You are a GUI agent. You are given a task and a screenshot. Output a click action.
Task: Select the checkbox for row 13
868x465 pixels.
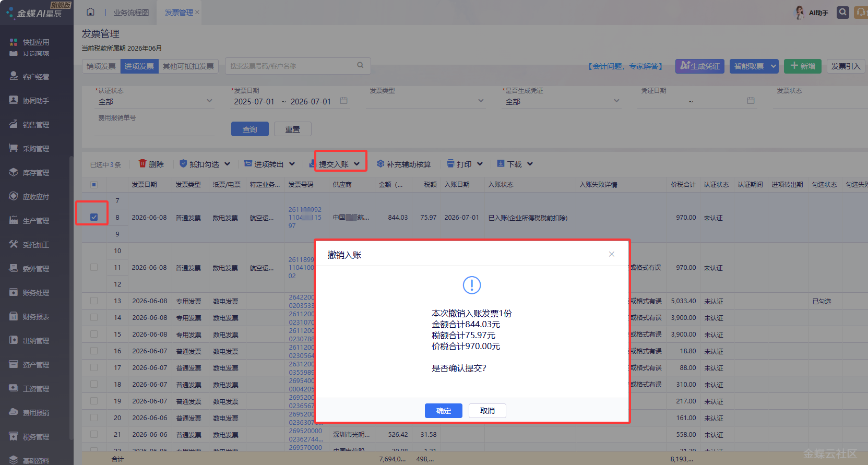click(94, 301)
